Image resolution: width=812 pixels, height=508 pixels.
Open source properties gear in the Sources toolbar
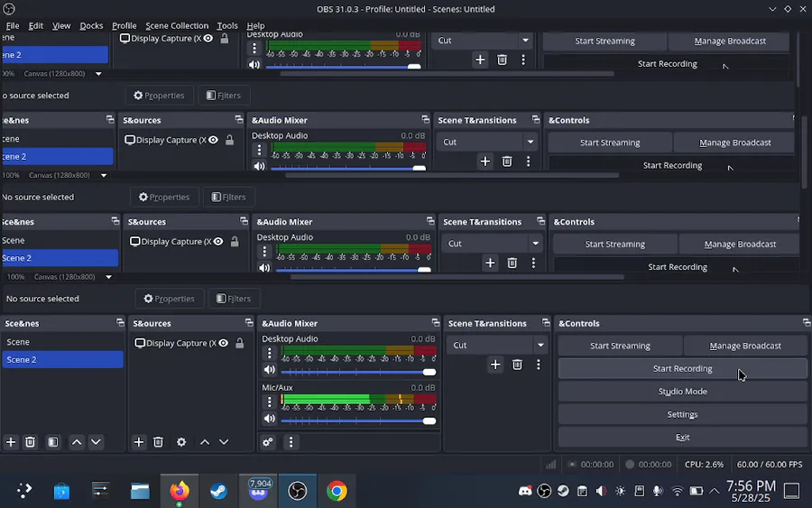(x=181, y=442)
